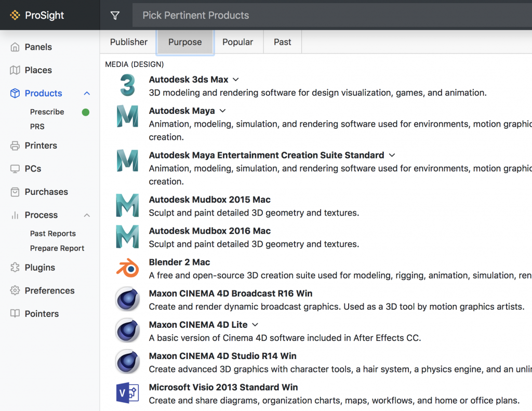Image resolution: width=532 pixels, height=411 pixels.
Task: Go to Purchases in sidebar
Action: [46, 192]
